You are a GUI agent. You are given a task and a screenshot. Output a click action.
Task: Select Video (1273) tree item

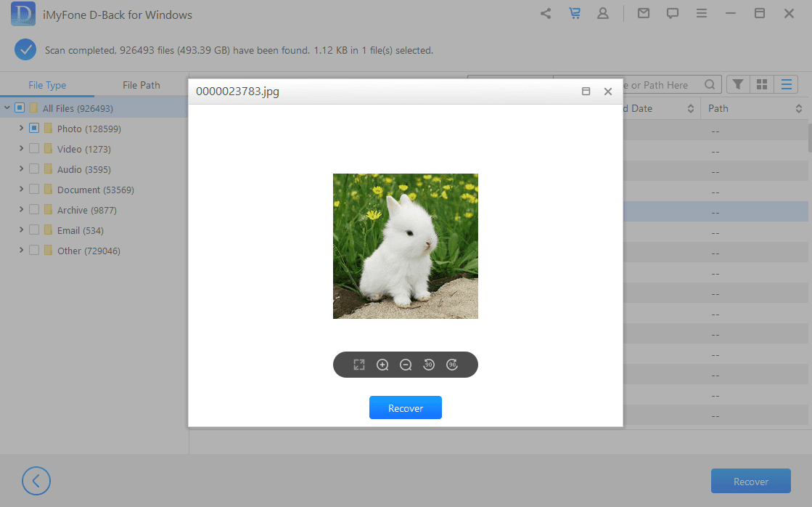click(84, 150)
